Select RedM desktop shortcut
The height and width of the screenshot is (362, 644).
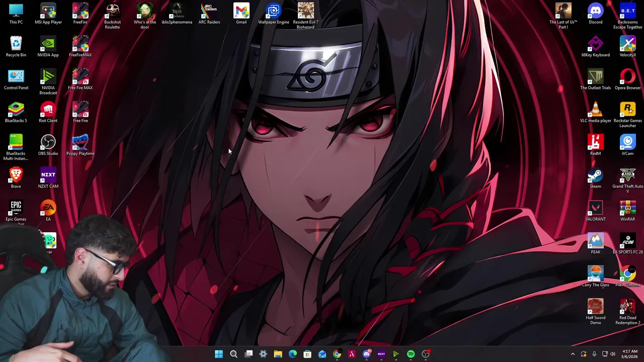(x=596, y=145)
